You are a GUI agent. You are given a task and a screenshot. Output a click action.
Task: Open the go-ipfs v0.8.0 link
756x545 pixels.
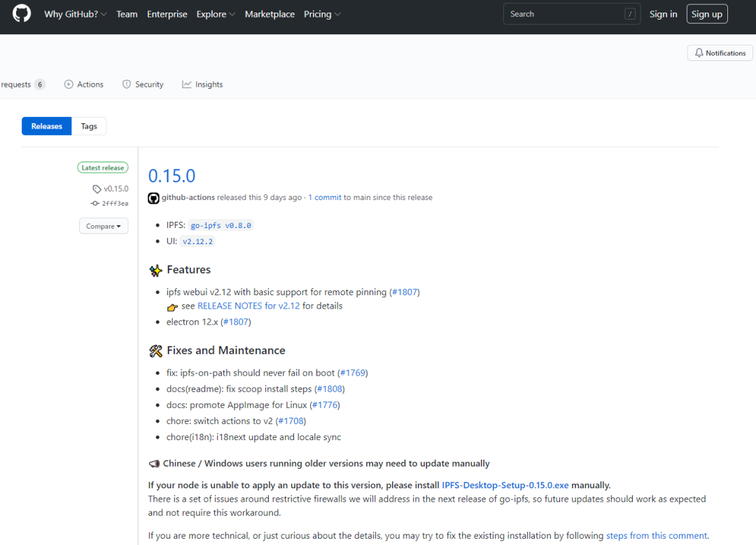(220, 225)
